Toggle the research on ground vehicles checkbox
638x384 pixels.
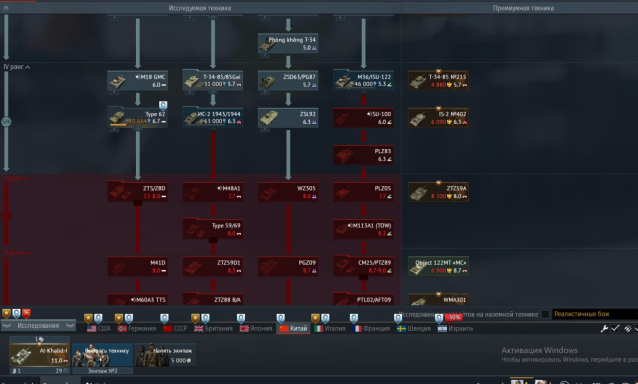tap(546, 314)
